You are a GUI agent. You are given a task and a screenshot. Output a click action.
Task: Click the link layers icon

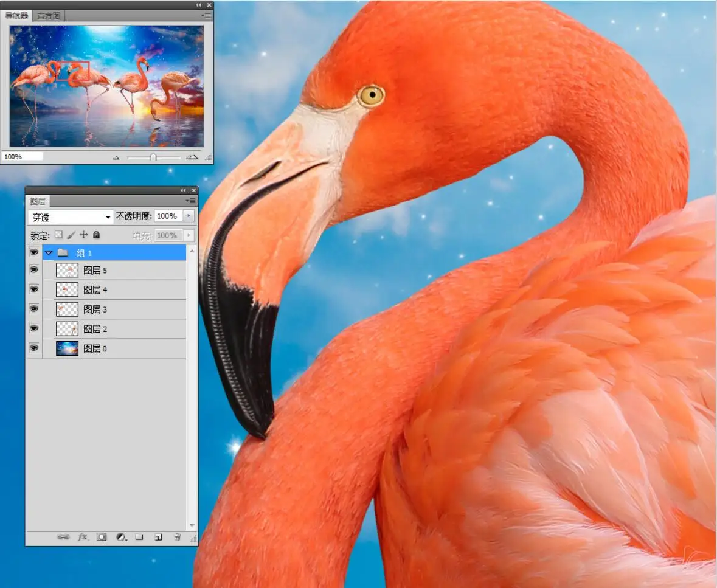[x=63, y=537]
